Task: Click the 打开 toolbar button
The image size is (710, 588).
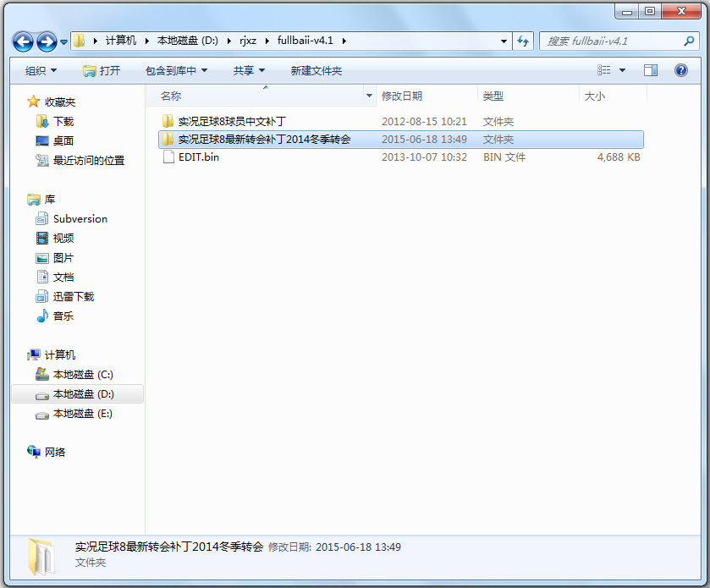Action: coord(102,70)
